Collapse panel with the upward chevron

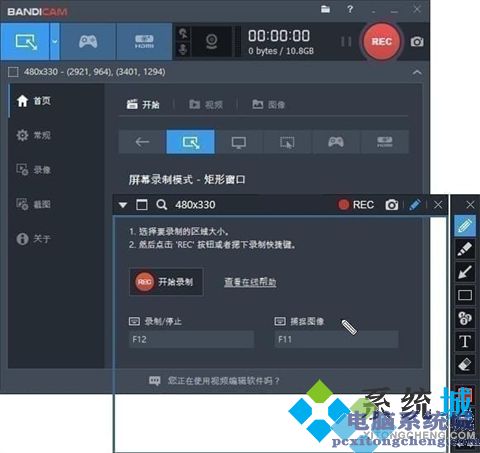click(x=417, y=72)
